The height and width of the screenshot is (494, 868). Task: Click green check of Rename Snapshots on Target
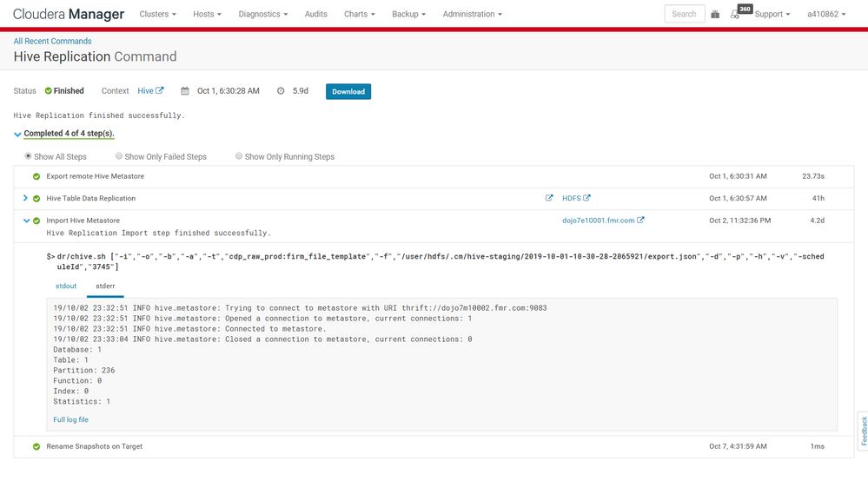tap(36, 446)
